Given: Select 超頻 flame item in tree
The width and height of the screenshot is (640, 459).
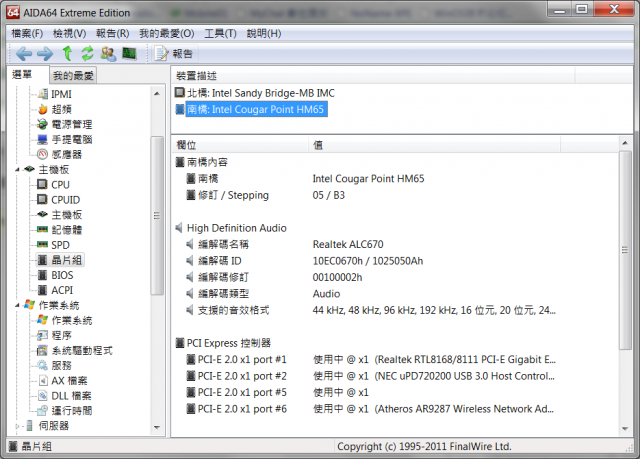Looking at the screenshot, I should [x=61, y=109].
